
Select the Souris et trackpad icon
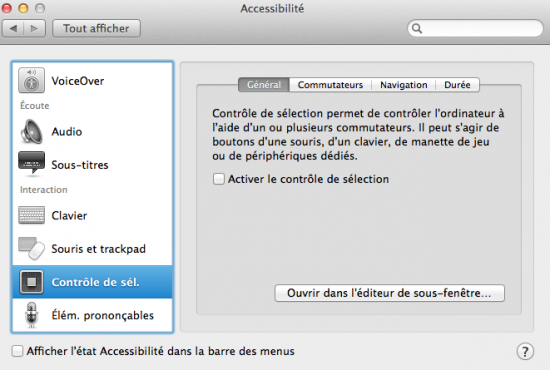click(32, 248)
